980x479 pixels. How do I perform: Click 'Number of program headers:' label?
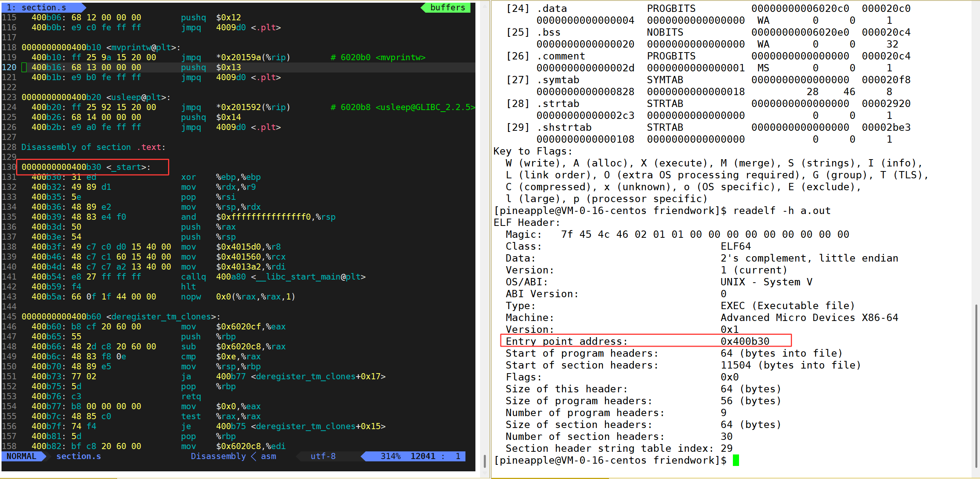(585, 413)
